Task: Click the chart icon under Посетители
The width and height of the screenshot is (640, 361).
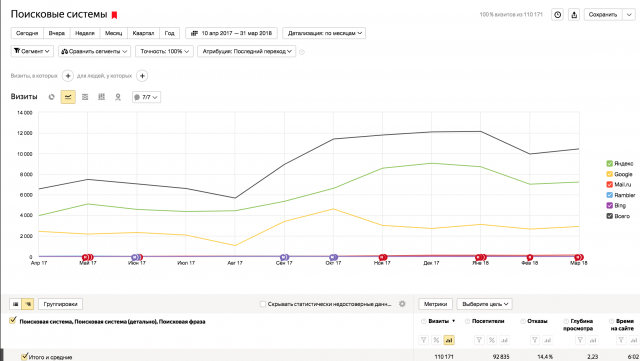Action: coord(504,340)
